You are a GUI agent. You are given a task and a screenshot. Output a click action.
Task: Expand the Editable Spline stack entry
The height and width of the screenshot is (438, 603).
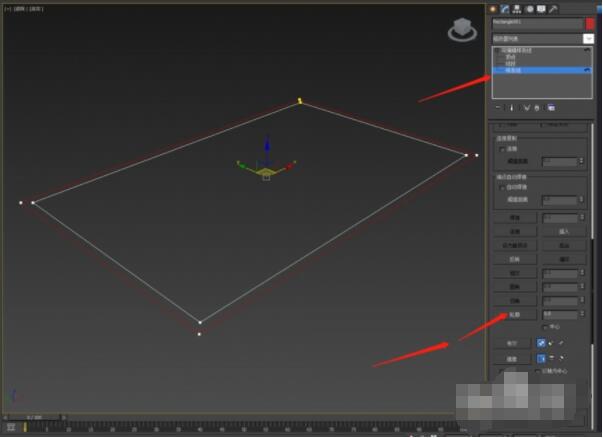(x=497, y=50)
